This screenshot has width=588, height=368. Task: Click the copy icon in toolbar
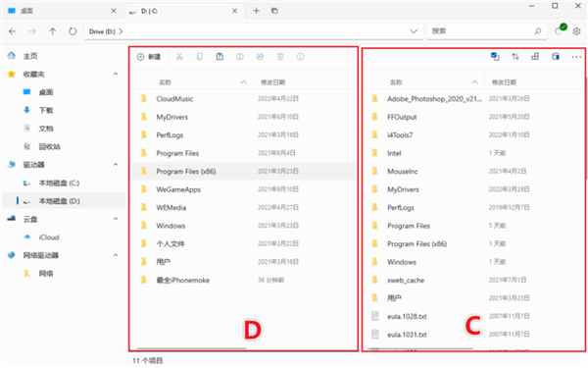tap(200, 57)
